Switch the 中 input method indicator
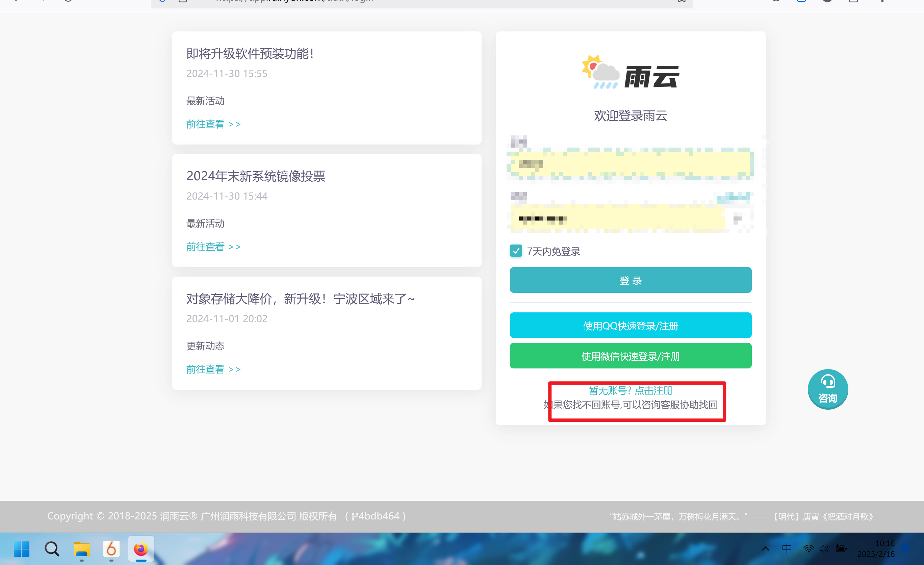The height and width of the screenshot is (565, 924). coord(787,548)
